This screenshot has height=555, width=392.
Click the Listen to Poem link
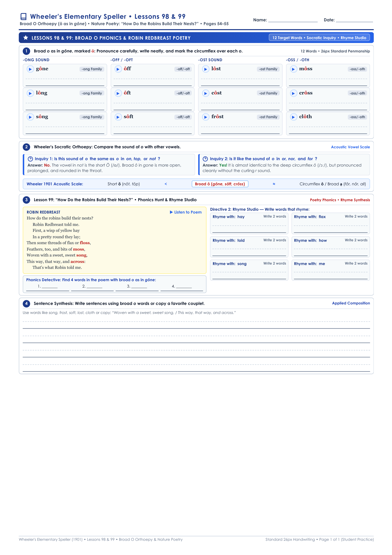186,212
